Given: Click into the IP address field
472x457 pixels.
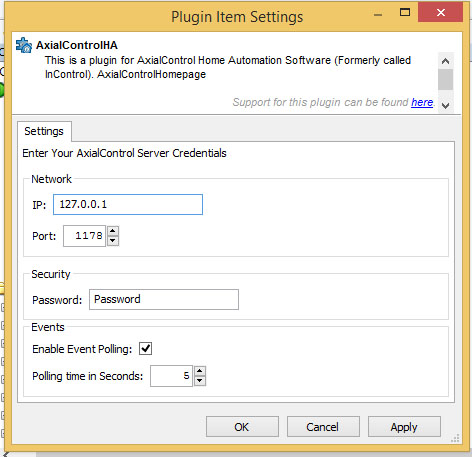Looking at the screenshot, I should pyautogui.click(x=128, y=204).
